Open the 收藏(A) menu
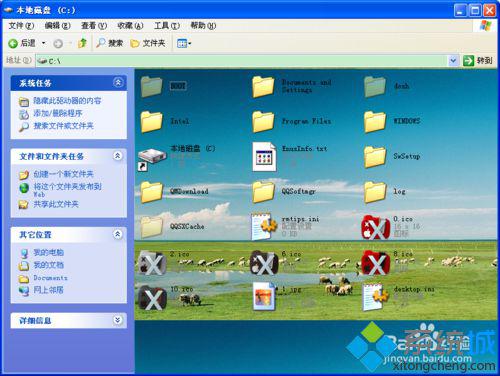The height and width of the screenshot is (376, 500). tap(130, 26)
